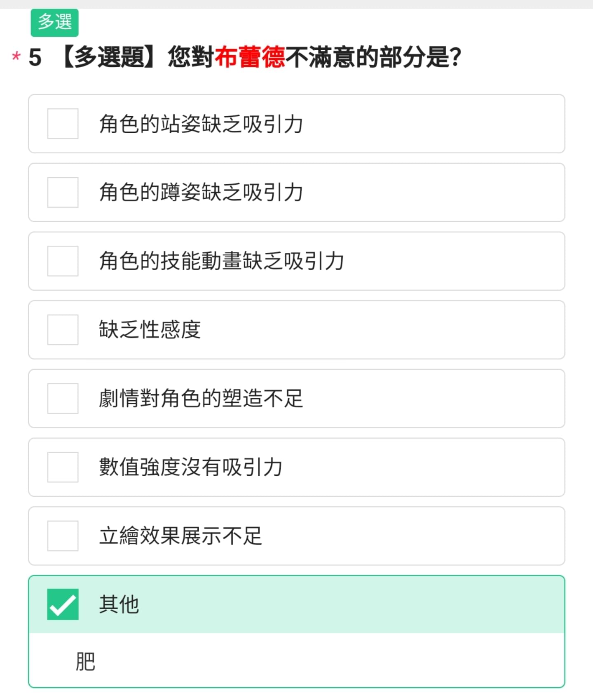Viewport: 593px width, 700px height.
Task: Select the 角色的蹲姿缺乏吸引力 option label
Action: [x=201, y=193]
